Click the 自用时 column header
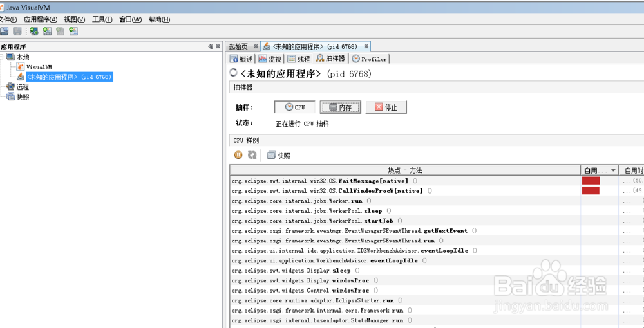The image size is (644, 328). pyautogui.click(x=632, y=170)
